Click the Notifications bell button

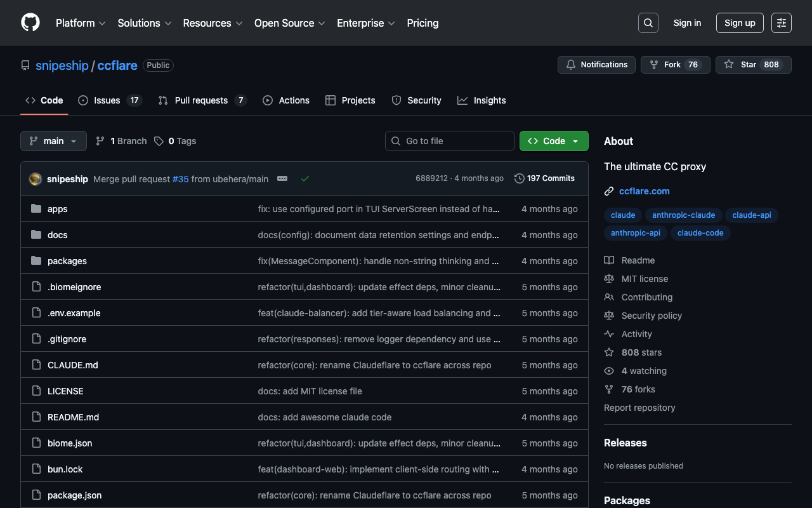596,65
